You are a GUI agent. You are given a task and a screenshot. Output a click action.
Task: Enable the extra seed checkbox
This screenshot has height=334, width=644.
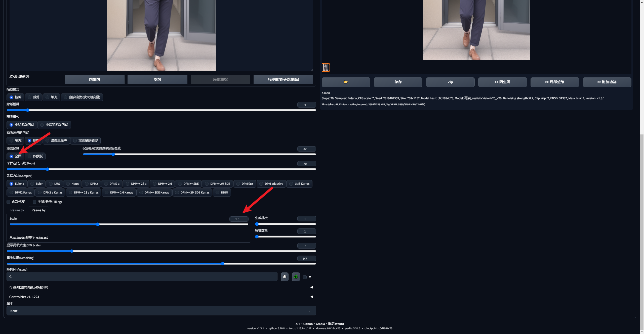[x=305, y=277]
